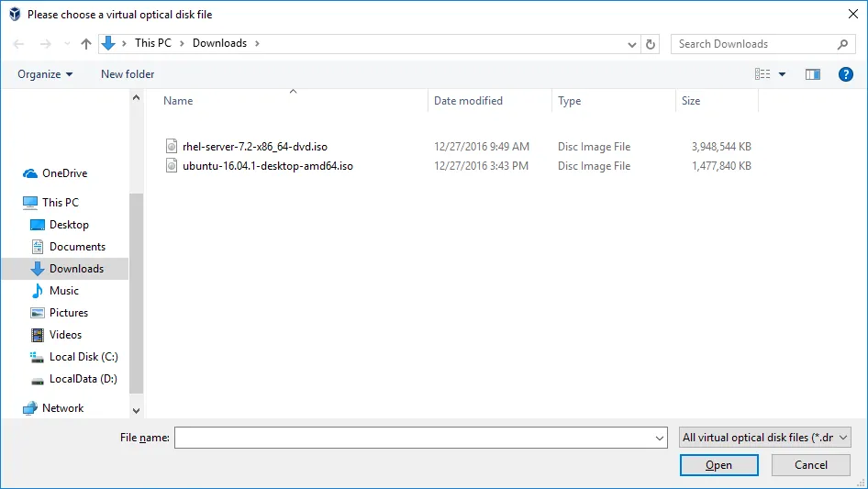Click the 3,948,544 KB size cell
This screenshot has width=868, height=489.
pos(721,147)
